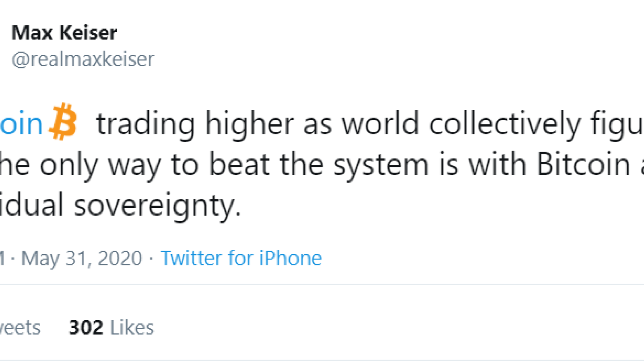644x362 pixels.
Task: Click the phrase 'only way' in tweet
Action: pyautogui.click(x=101, y=165)
